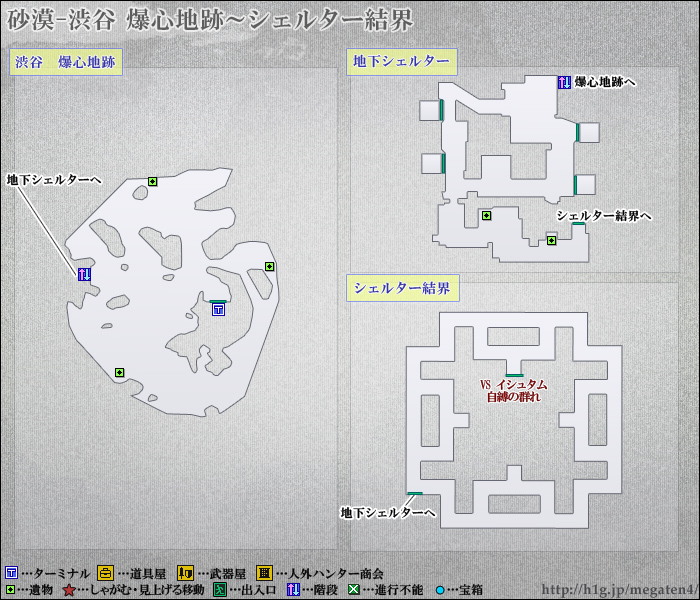Click the h1g.jp/megaten4 URL text
Viewport: 700px width, 600px height.
click(x=618, y=589)
